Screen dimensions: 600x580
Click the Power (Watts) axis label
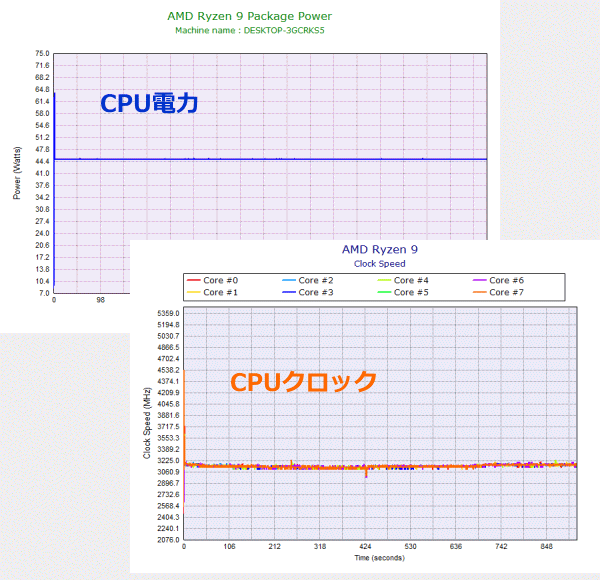tap(17, 173)
